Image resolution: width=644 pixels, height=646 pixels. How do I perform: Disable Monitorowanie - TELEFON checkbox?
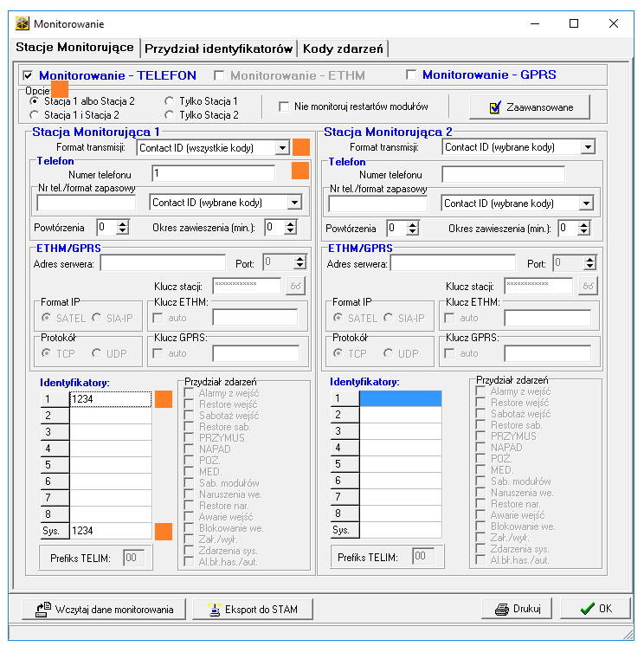coord(28,75)
